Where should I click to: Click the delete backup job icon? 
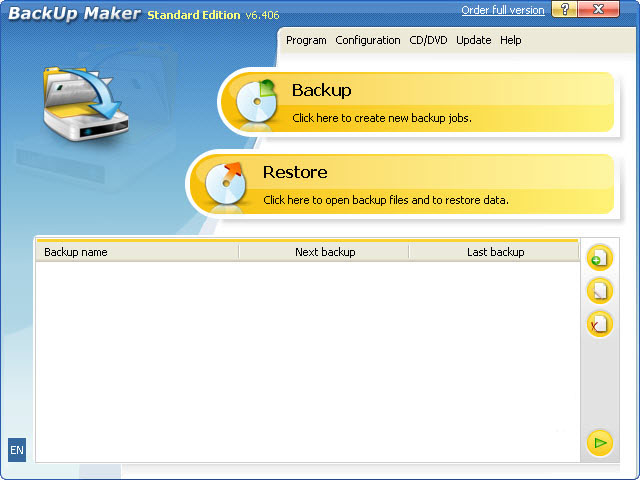pos(599,324)
